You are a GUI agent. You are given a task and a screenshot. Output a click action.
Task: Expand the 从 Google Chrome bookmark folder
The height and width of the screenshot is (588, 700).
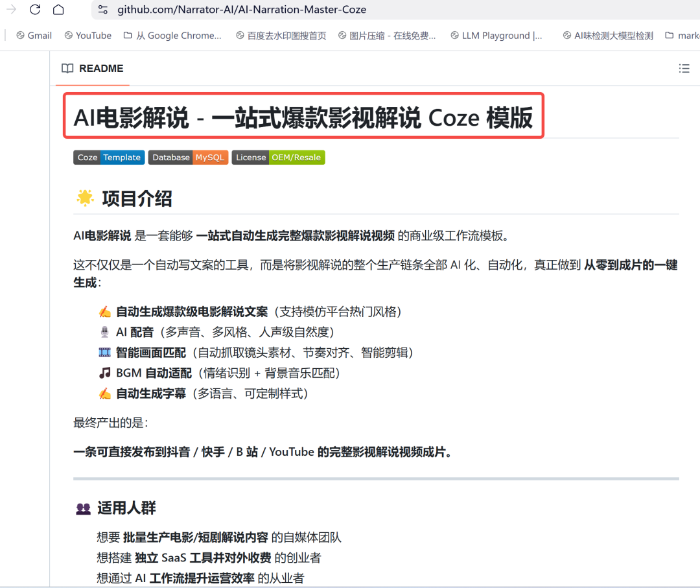click(x=172, y=36)
